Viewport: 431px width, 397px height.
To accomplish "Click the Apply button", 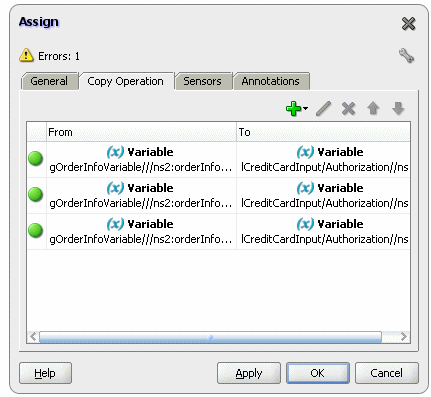I will pyautogui.click(x=249, y=373).
